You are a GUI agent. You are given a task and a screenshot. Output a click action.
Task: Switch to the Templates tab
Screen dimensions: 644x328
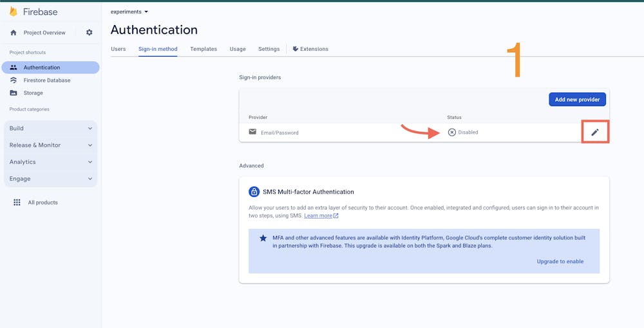204,49
